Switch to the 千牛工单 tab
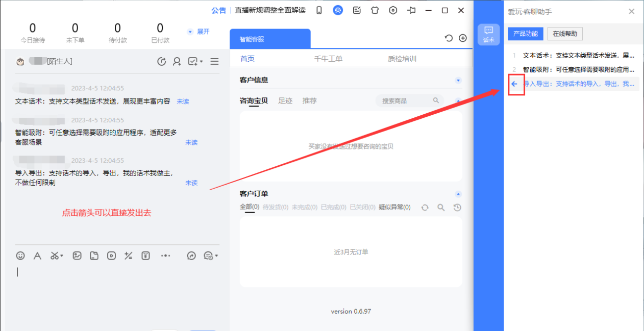 [328, 59]
